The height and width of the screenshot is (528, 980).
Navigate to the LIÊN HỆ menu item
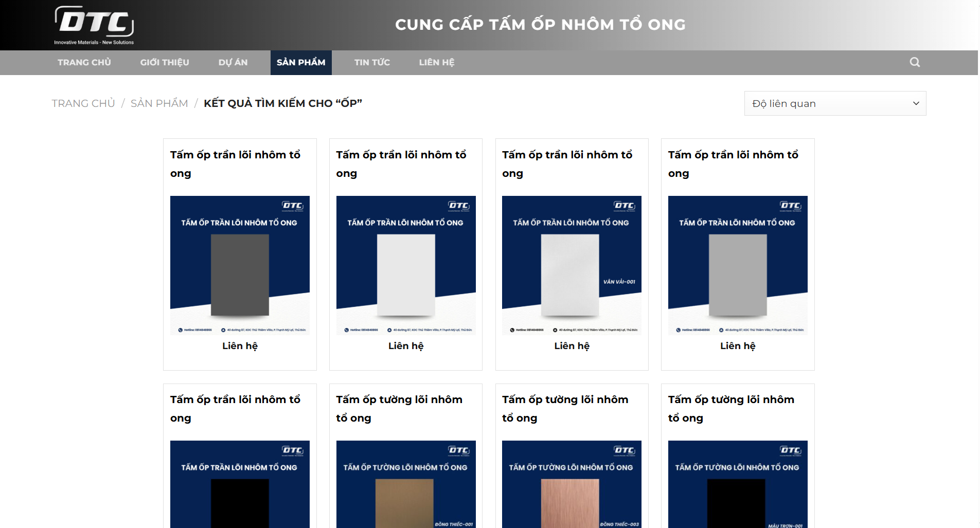[437, 62]
